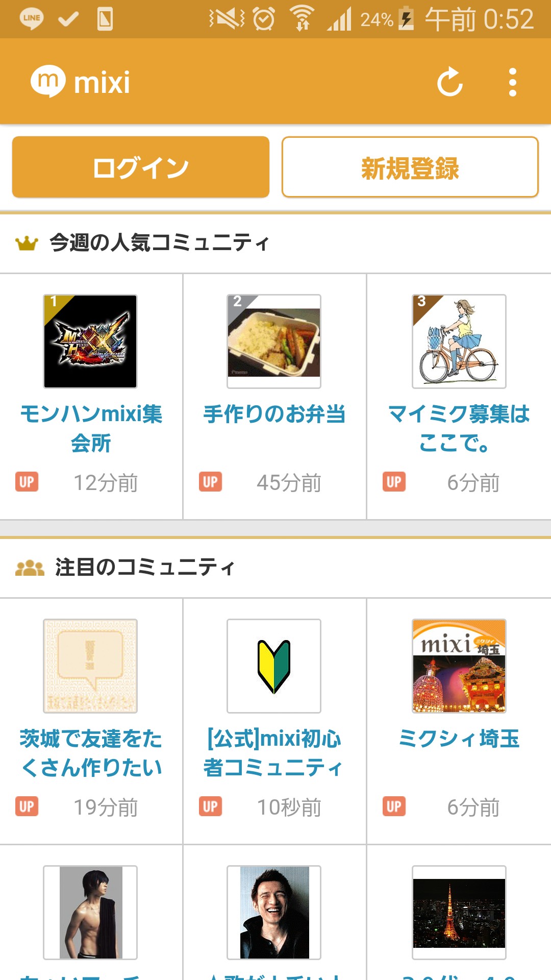The image size is (551, 980).
Task: Tap the 新規登録 button
Action: click(x=410, y=167)
